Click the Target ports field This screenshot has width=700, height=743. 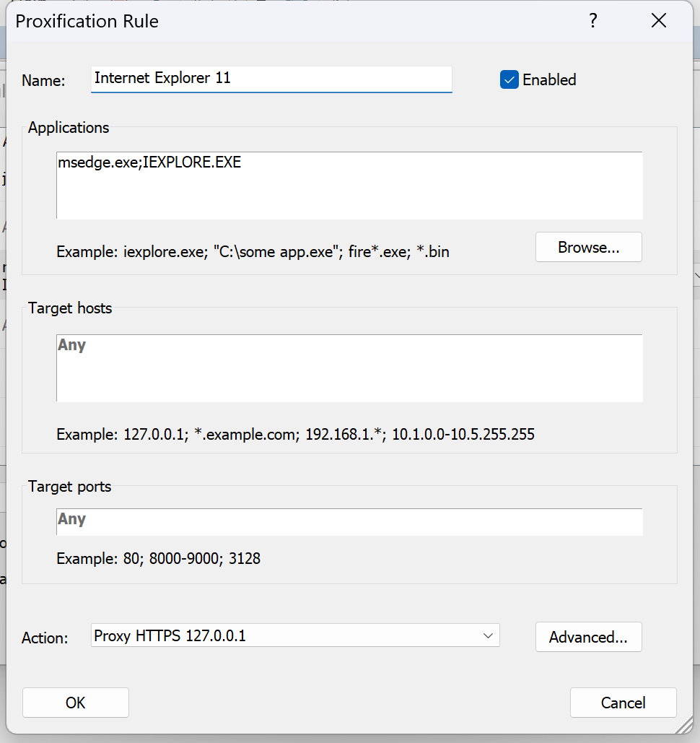[349, 522]
